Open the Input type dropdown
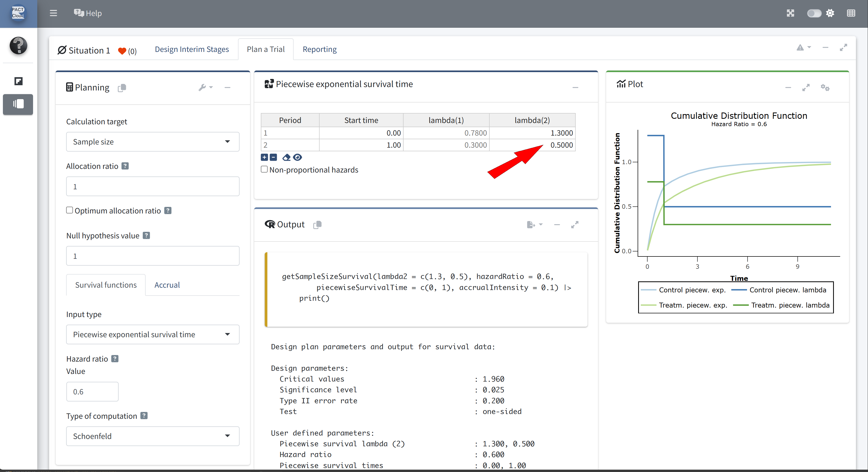 coord(153,334)
